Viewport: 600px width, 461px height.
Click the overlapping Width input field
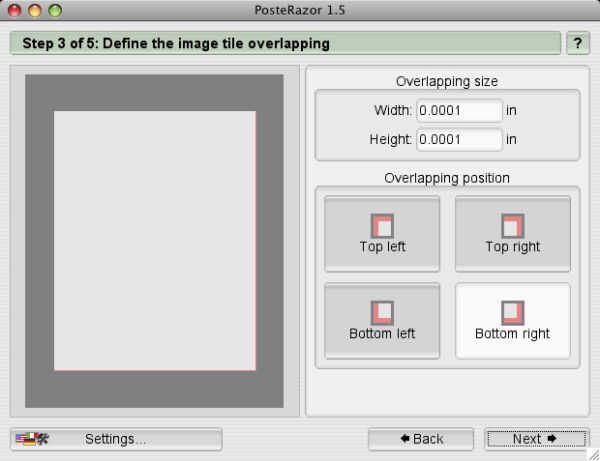coord(459,111)
